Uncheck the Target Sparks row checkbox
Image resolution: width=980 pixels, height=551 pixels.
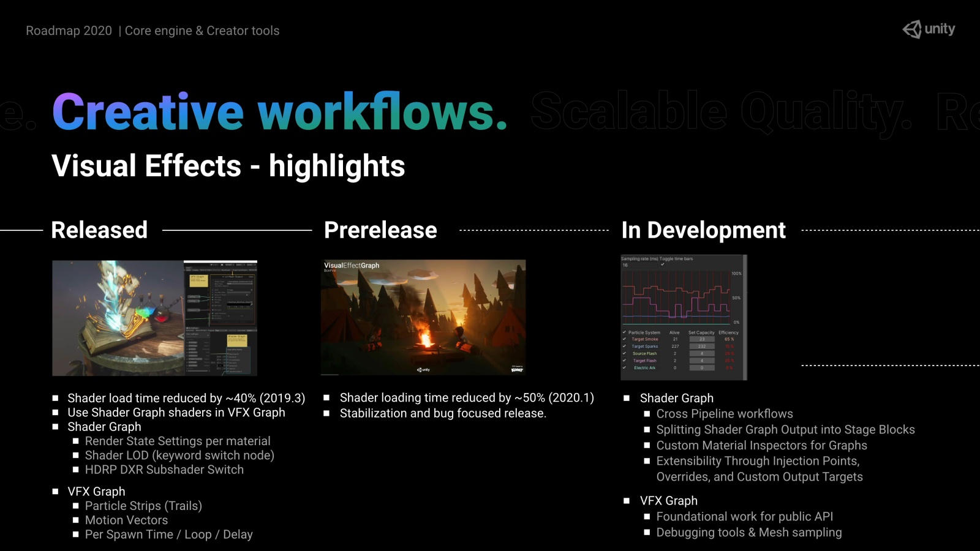(624, 347)
